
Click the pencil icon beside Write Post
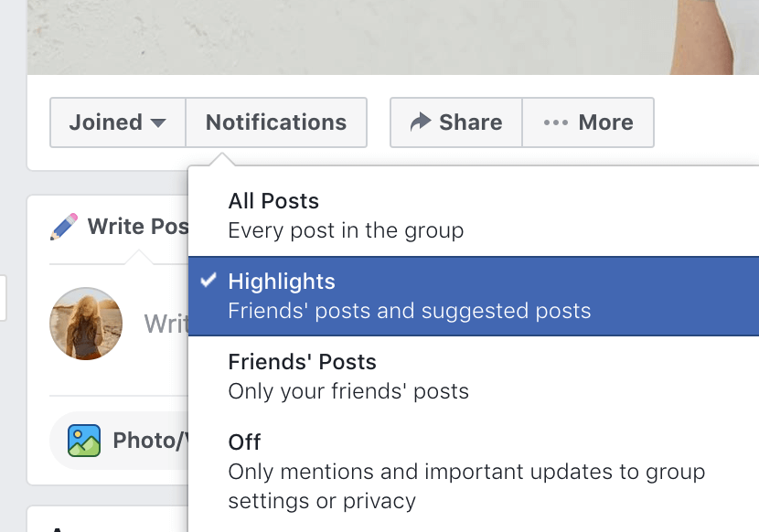(x=63, y=227)
